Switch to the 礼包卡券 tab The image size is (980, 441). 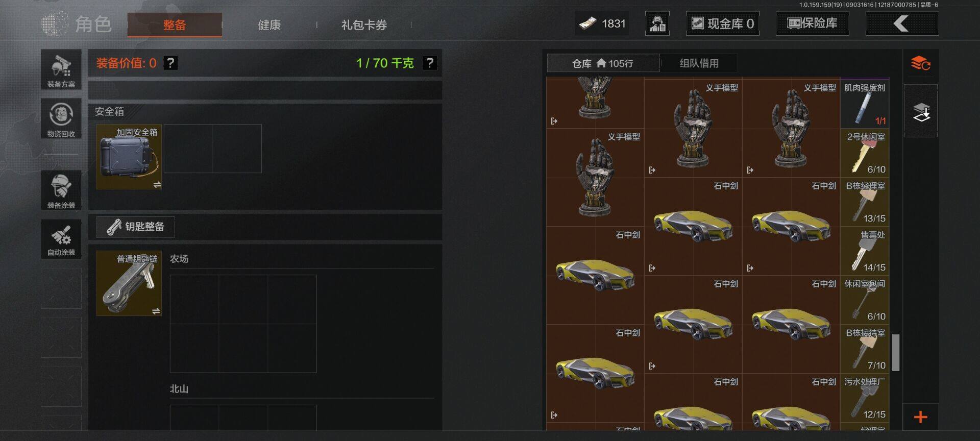pyautogui.click(x=364, y=25)
